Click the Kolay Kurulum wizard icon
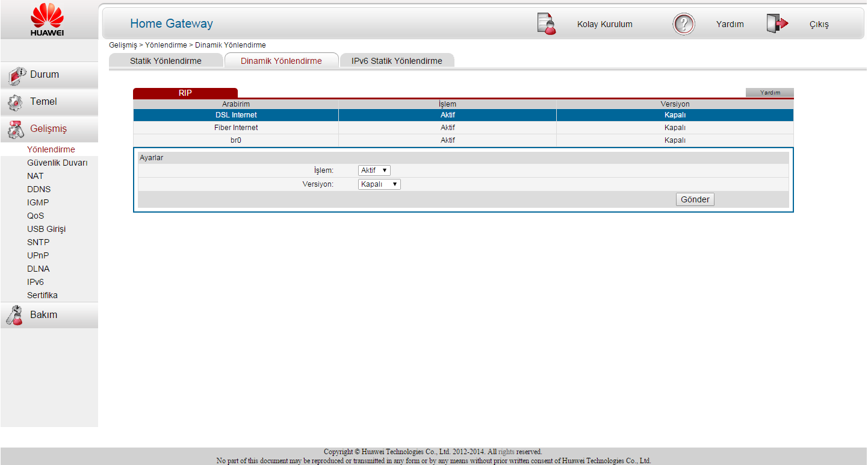This screenshot has height=465, width=868. (547, 23)
